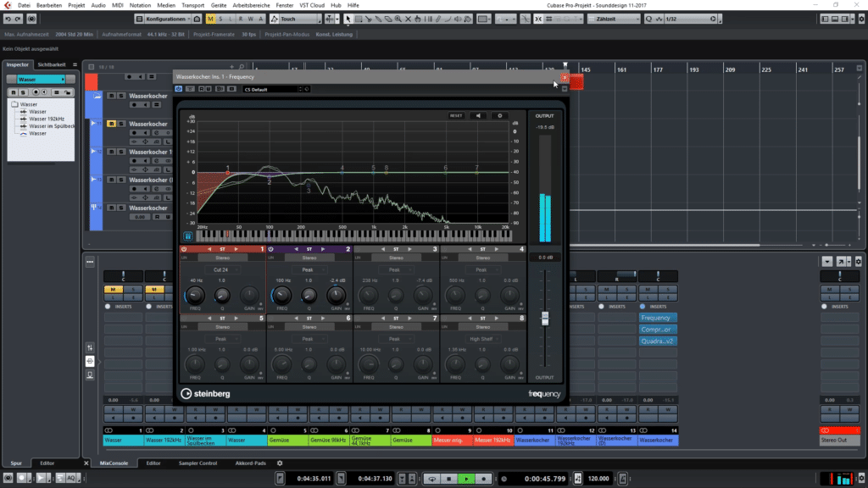
Task: Open band 8 High Shelf type dropdown
Action: (482, 339)
